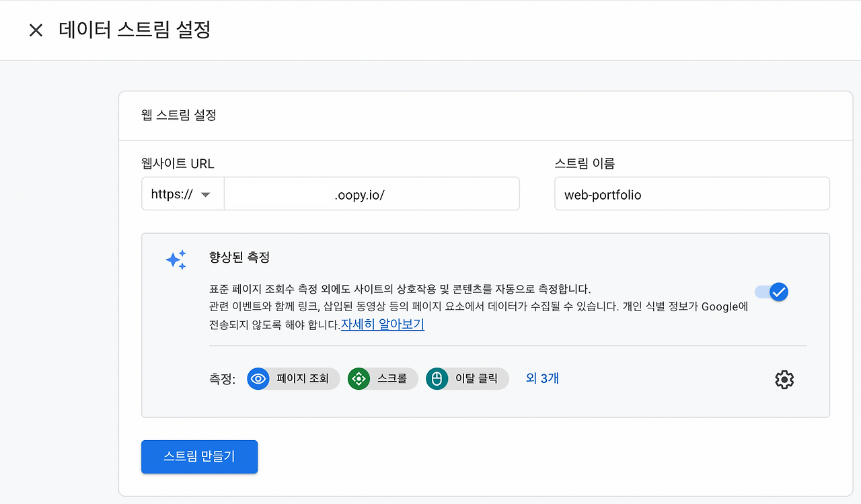Image resolution: width=861 pixels, height=504 pixels.
Task: Open the 자세히 알아보기 link
Action: [383, 325]
